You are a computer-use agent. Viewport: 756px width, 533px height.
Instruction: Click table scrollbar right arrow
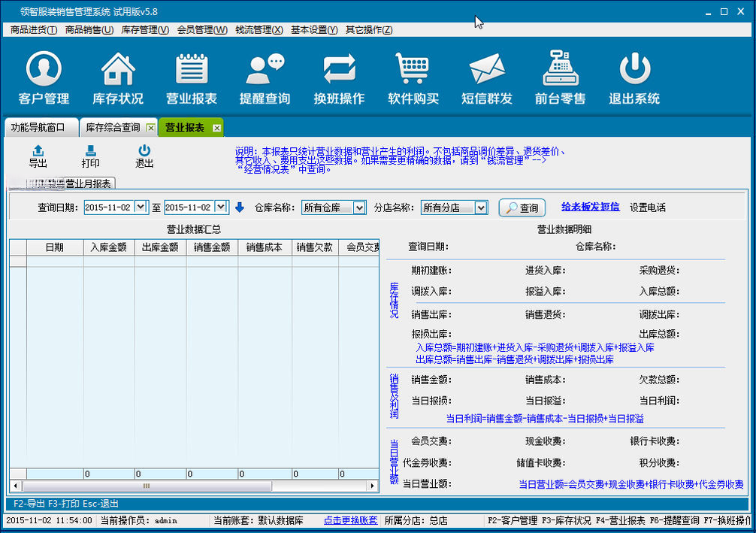pos(372,486)
